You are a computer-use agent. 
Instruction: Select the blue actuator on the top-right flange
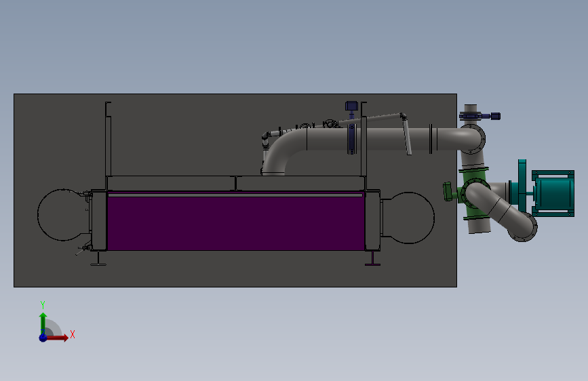[x=495, y=116]
